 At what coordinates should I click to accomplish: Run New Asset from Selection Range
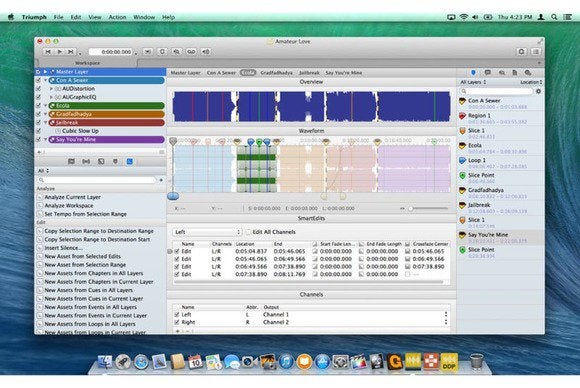[85, 265]
